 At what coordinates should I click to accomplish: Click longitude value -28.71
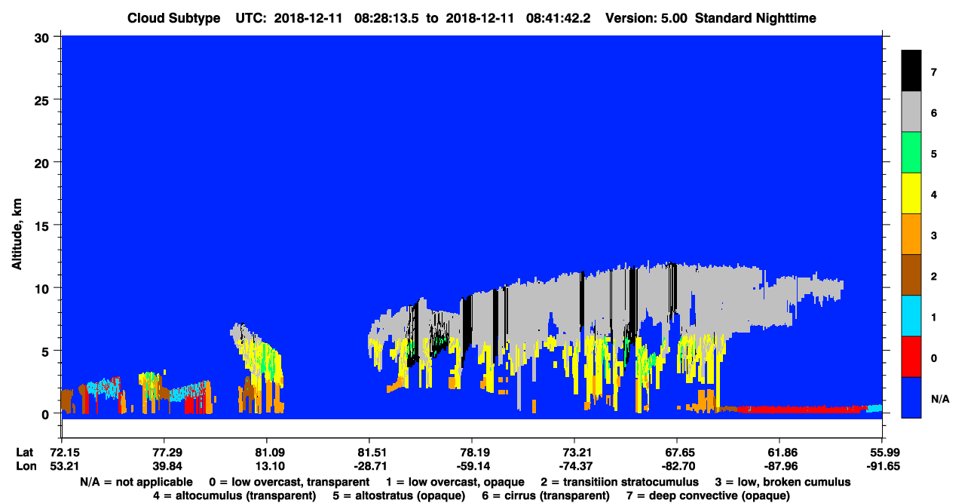(x=369, y=466)
